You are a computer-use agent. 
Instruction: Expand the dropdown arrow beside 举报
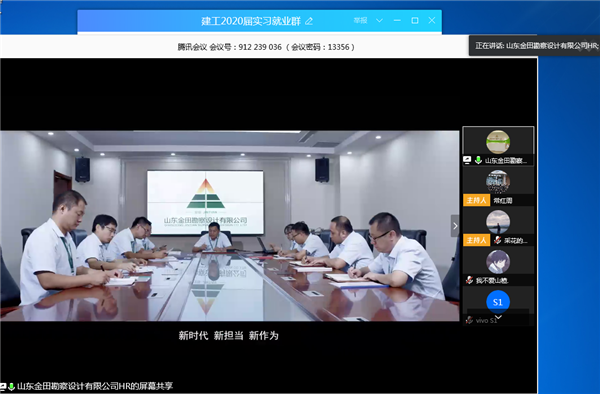(x=379, y=20)
